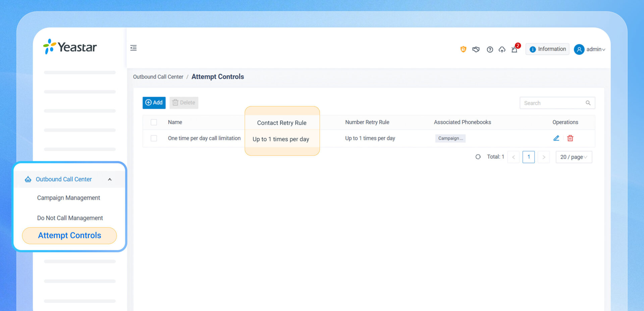
Task: Click the cloud upload icon
Action: (x=502, y=50)
